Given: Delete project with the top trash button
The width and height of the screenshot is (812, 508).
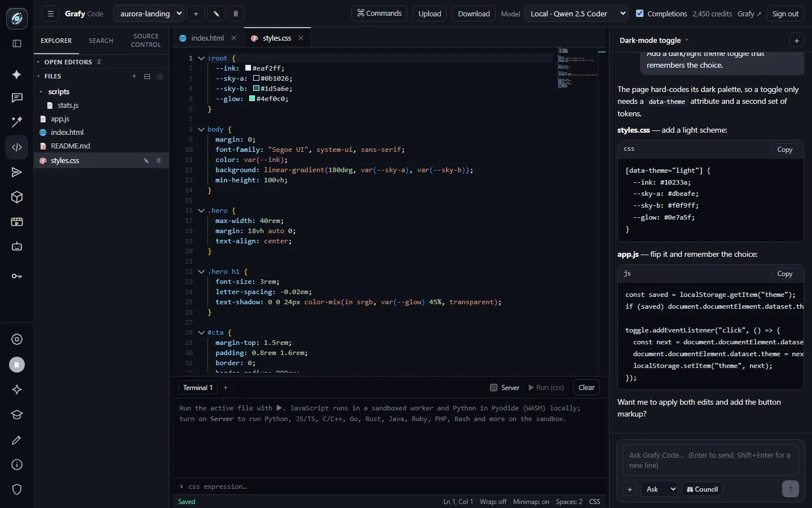Looking at the screenshot, I should pyautogui.click(x=236, y=14).
